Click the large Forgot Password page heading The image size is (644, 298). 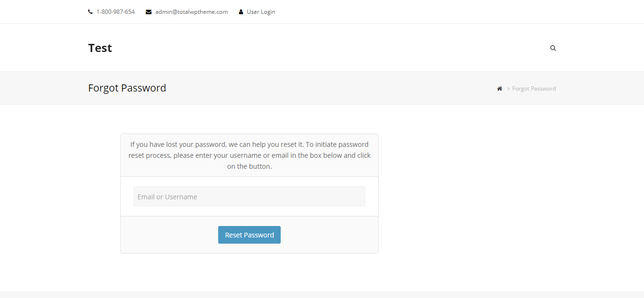[127, 88]
